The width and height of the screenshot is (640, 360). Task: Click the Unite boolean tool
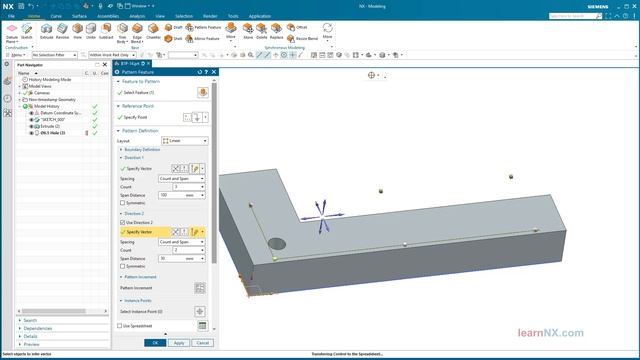(91, 31)
